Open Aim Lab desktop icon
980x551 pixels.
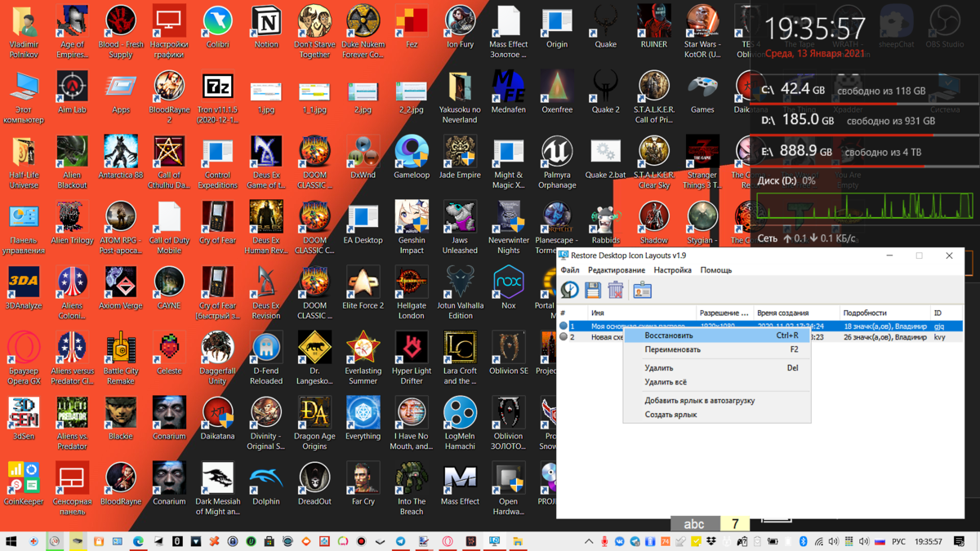pyautogui.click(x=72, y=91)
